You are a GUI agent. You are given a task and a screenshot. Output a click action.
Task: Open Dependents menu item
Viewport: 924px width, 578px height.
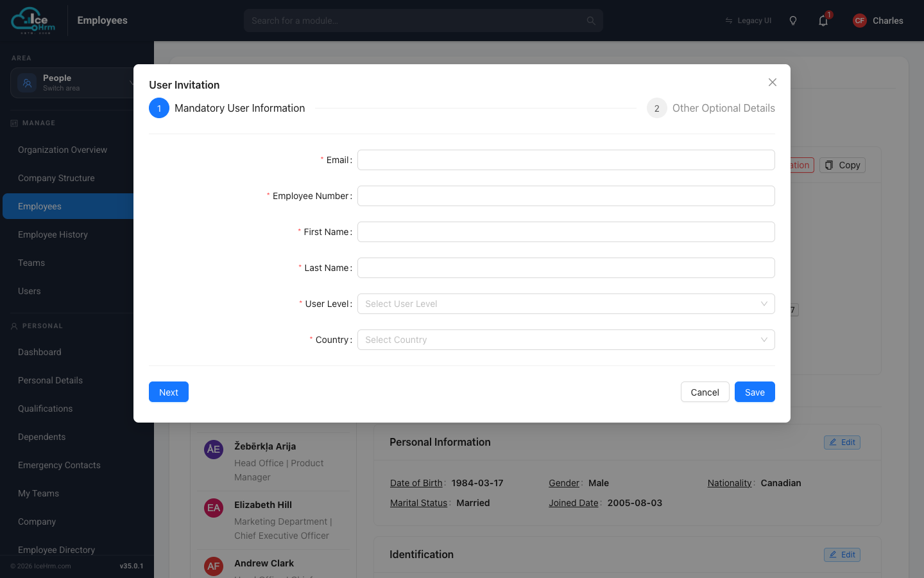(42, 437)
